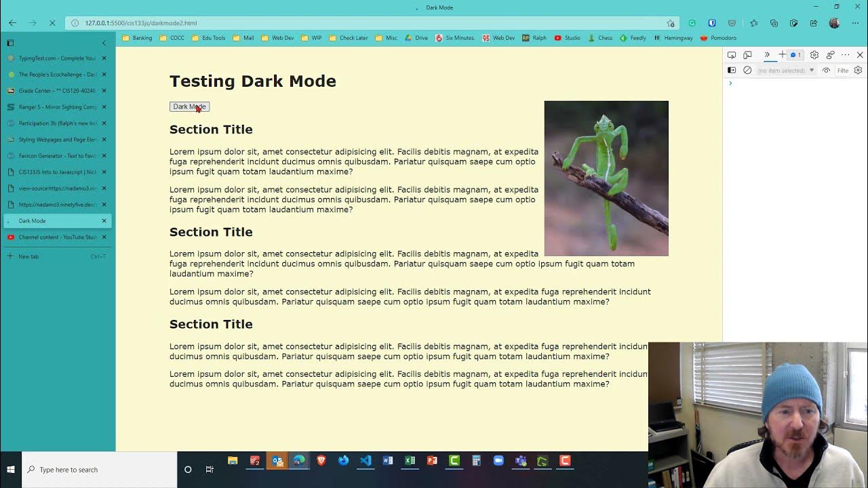Image resolution: width=868 pixels, height=488 pixels.
Task: Add this page to favorites star icon
Action: [x=671, y=23]
